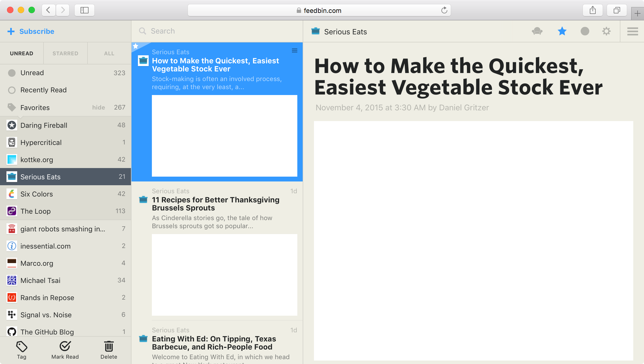This screenshot has height=364, width=644.
Task: Click the Favorites tag icon
Action: [x=12, y=107]
